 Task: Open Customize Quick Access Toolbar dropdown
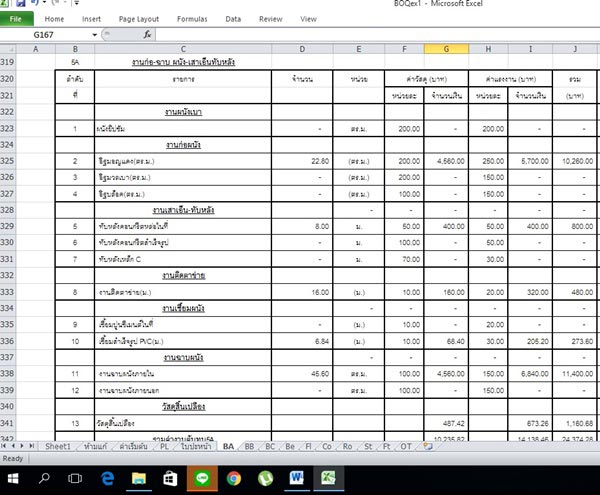point(77,3)
